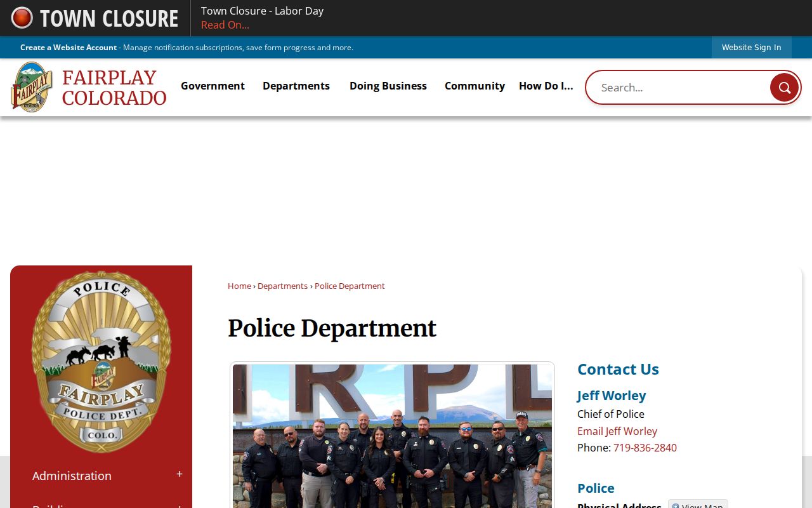Open the How Do I... menu
Screen dimensions: 812x508
click(546, 86)
